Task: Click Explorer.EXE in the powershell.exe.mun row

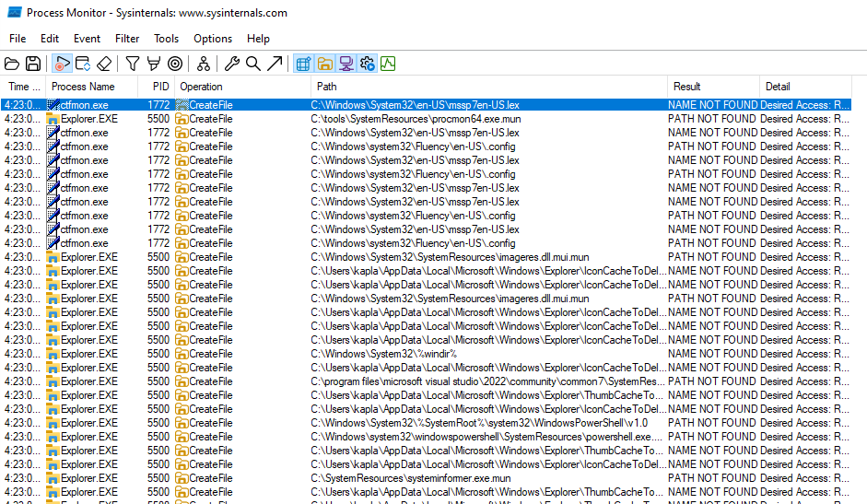Action: click(x=89, y=437)
